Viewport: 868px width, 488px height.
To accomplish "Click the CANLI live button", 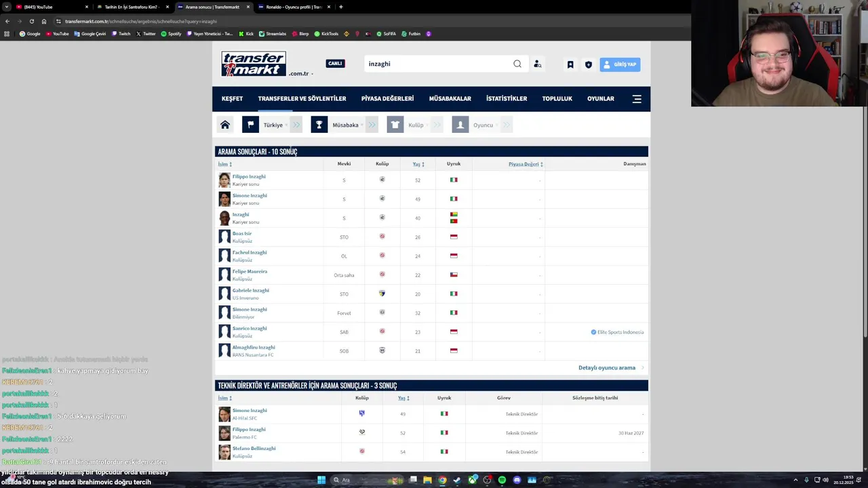I will [x=335, y=64].
